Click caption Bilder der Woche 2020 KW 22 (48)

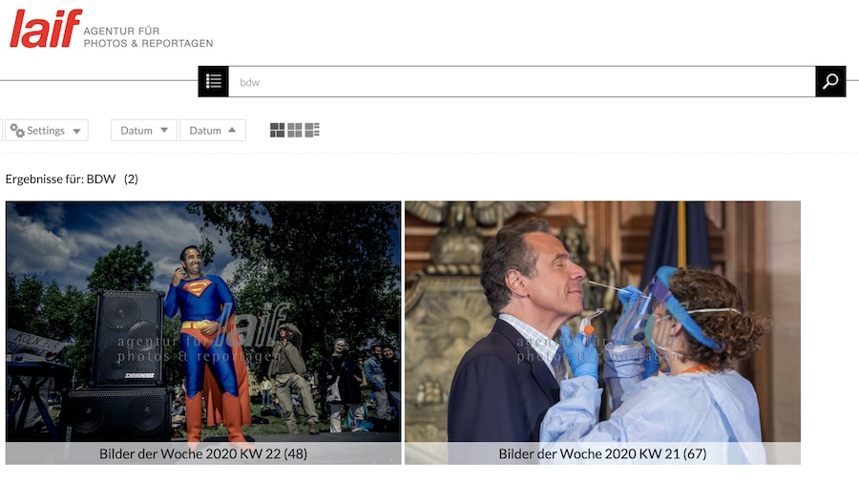point(203,453)
